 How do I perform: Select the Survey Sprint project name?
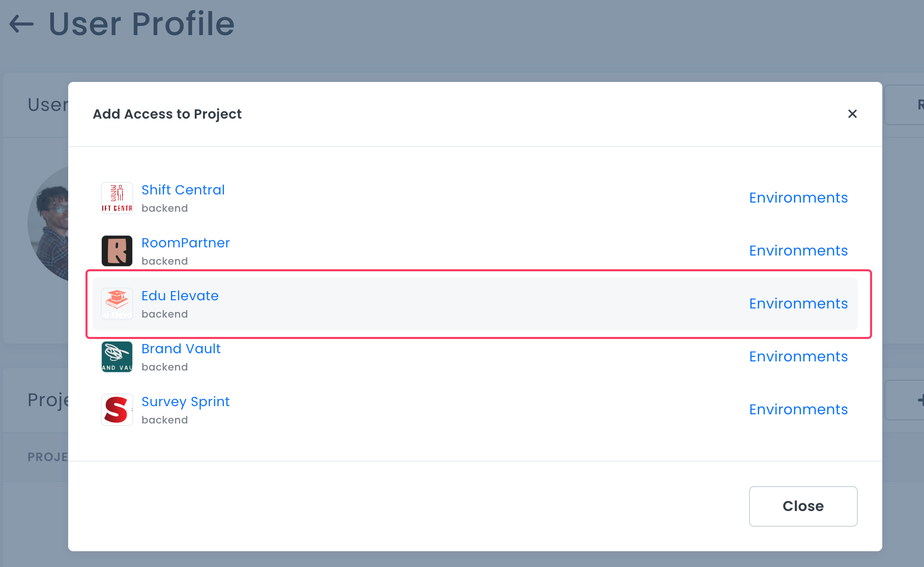(185, 402)
